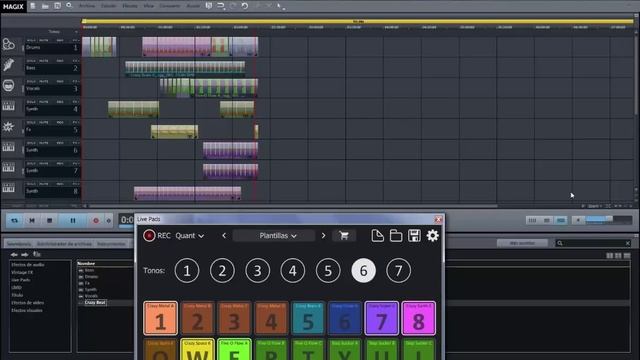Screen dimensions: 640x360
Task: Pause playback in the transport bar
Action: click(x=73, y=220)
